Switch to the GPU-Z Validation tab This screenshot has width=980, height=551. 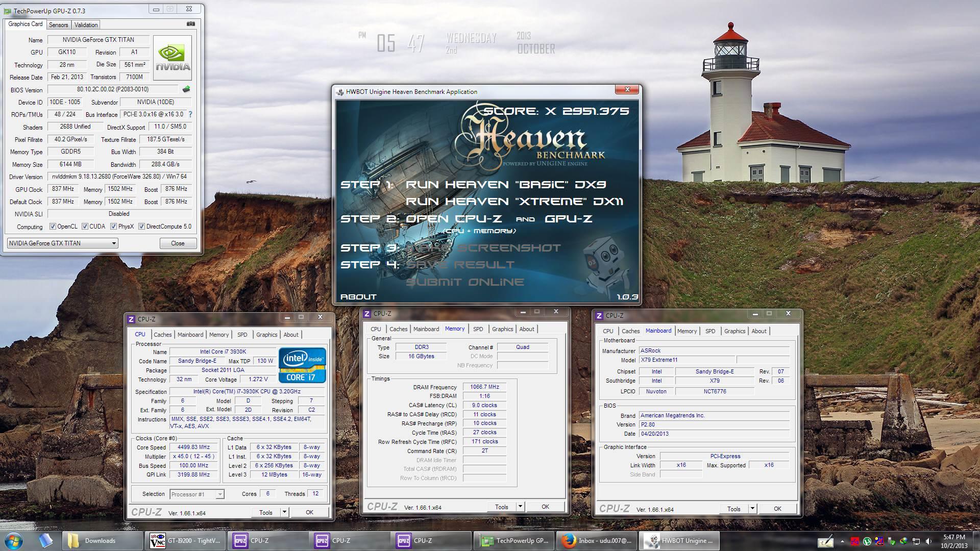(x=86, y=24)
